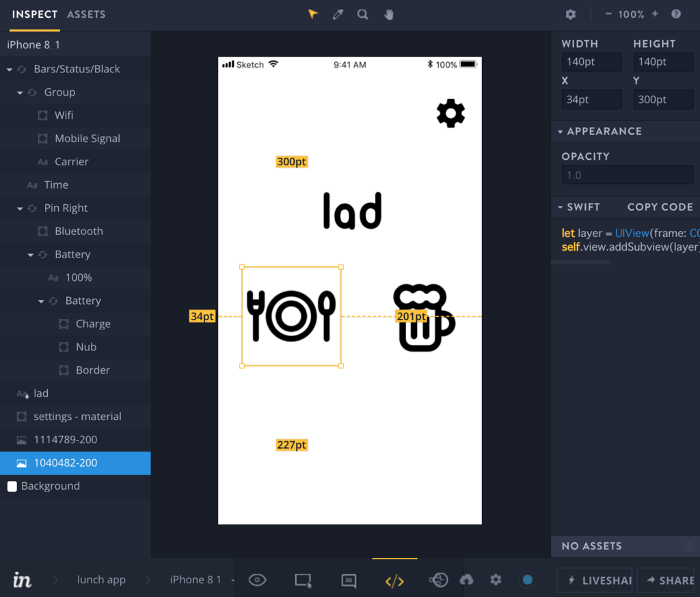Click the no assets help icon
Viewport: 700px width, 597px height.
click(x=689, y=546)
